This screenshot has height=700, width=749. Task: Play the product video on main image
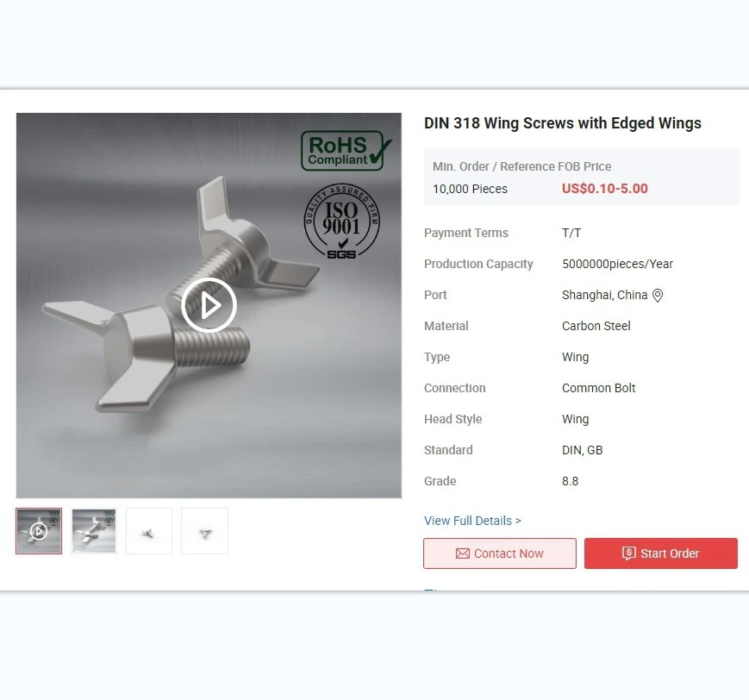tap(209, 305)
